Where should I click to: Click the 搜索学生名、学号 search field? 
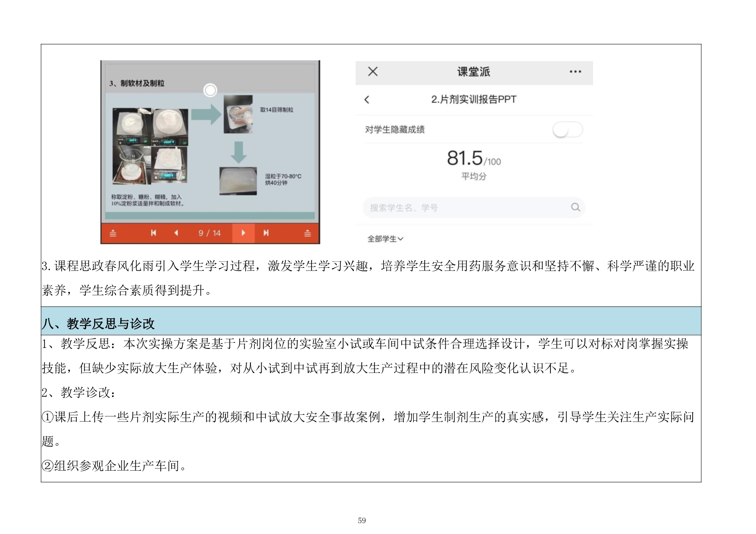[465, 208]
